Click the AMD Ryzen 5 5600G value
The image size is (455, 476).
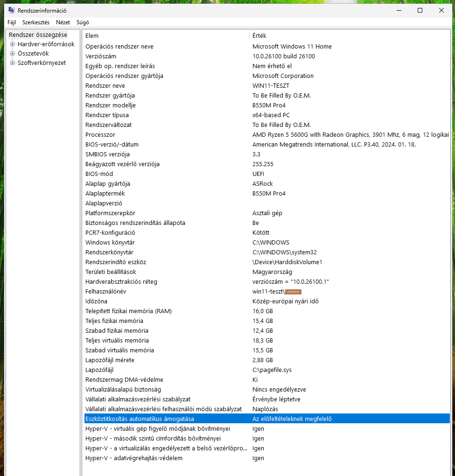(350, 135)
